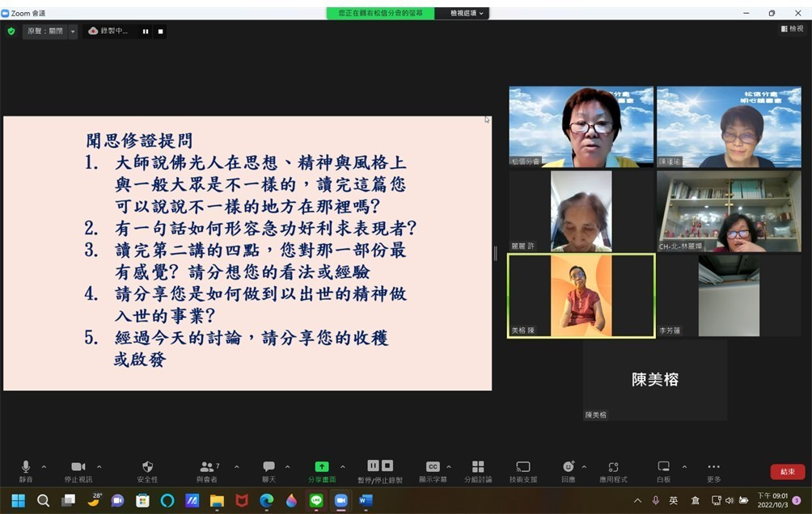812x514 pixels.
Task: Stop video with the camera icon
Action: [x=78, y=467]
